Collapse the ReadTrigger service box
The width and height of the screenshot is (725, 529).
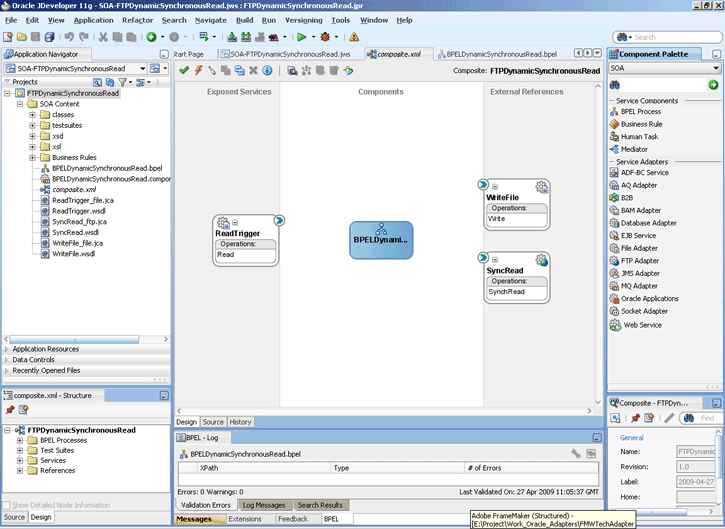click(x=236, y=222)
